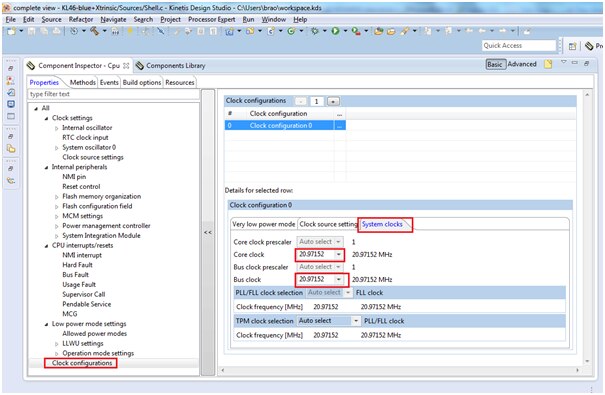Click the type filter text field

pos(113,94)
